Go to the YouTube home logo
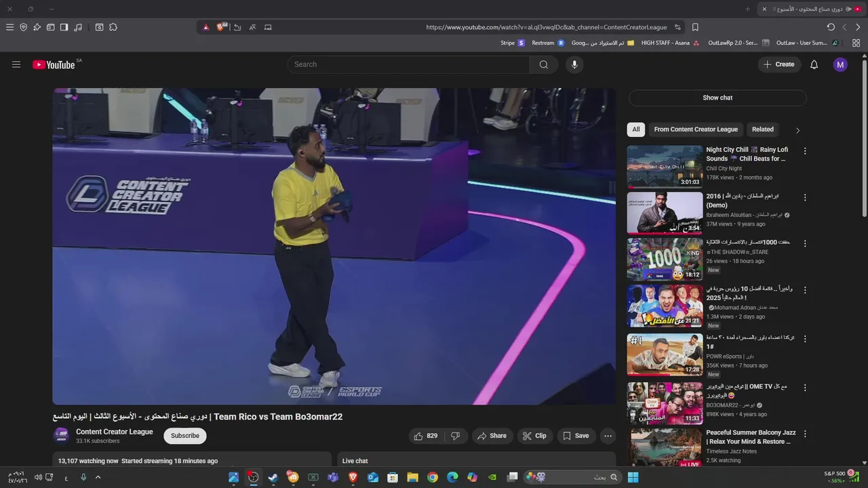Image resolution: width=868 pixels, height=488 pixels. coord(54,64)
